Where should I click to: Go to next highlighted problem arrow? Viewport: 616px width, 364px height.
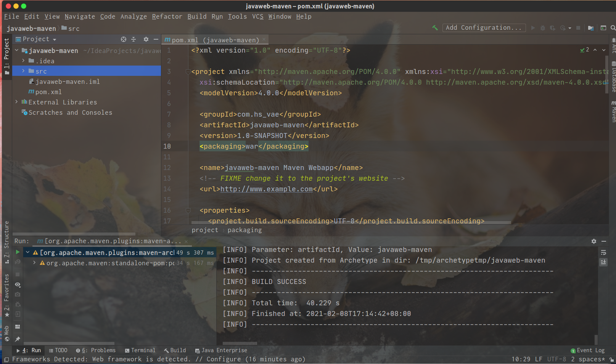tap(604, 50)
